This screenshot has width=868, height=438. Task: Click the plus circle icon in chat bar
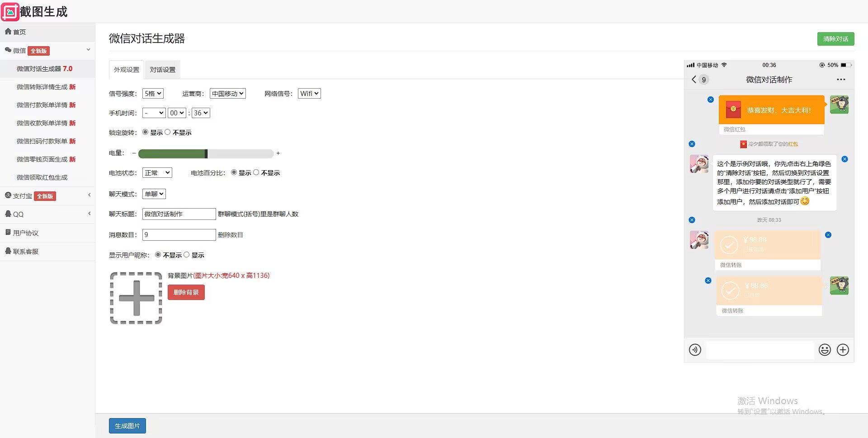843,350
